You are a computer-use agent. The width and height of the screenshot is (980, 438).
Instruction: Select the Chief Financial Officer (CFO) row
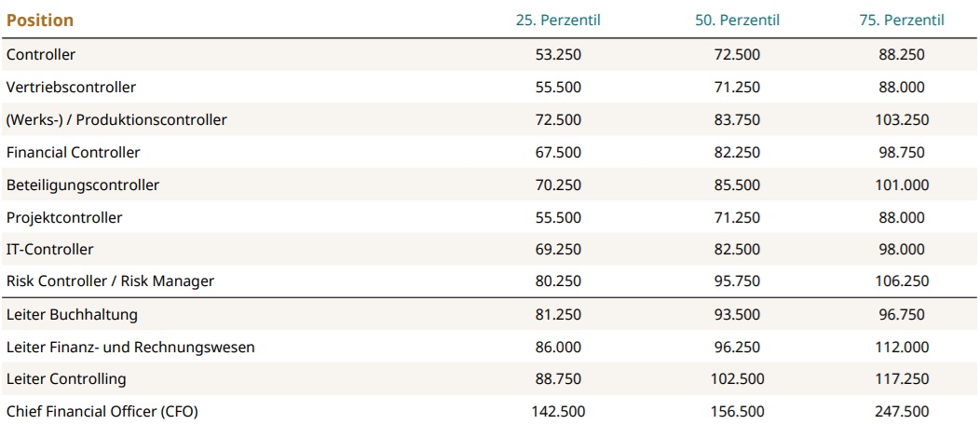[x=102, y=411]
